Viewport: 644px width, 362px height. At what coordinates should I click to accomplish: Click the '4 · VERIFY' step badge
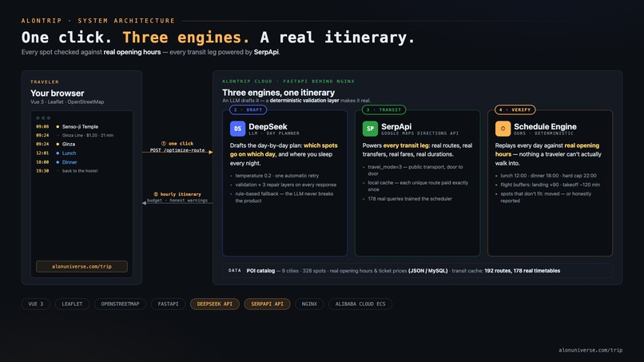(515, 109)
